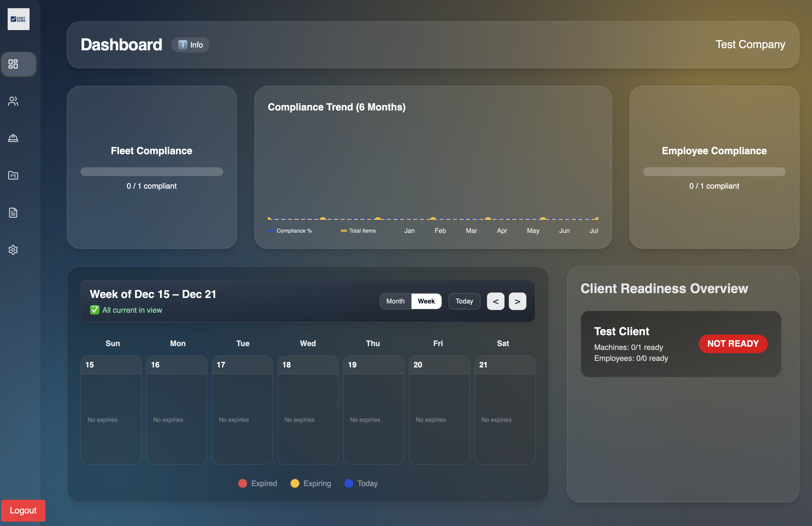Click the All current in view checkmark
This screenshot has height=526, width=812.
(x=94, y=310)
